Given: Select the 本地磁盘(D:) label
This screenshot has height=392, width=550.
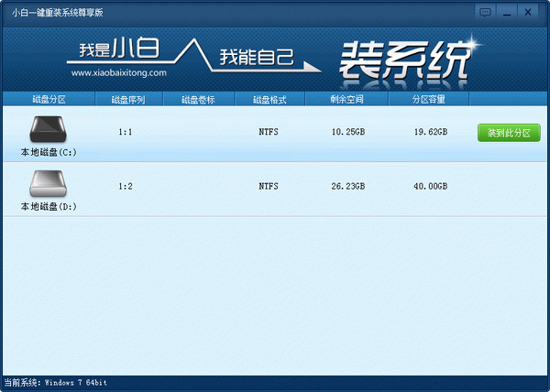Looking at the screenshot, I should 49,207.
